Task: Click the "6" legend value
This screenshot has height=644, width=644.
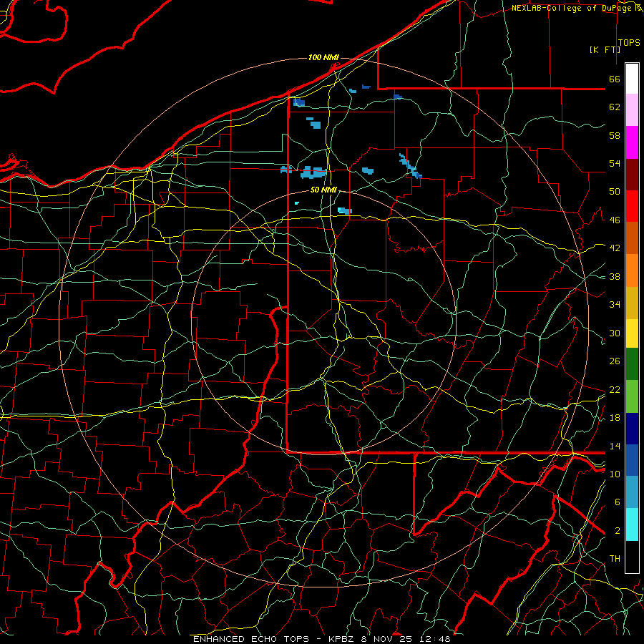Action: [x=618, y=502]
